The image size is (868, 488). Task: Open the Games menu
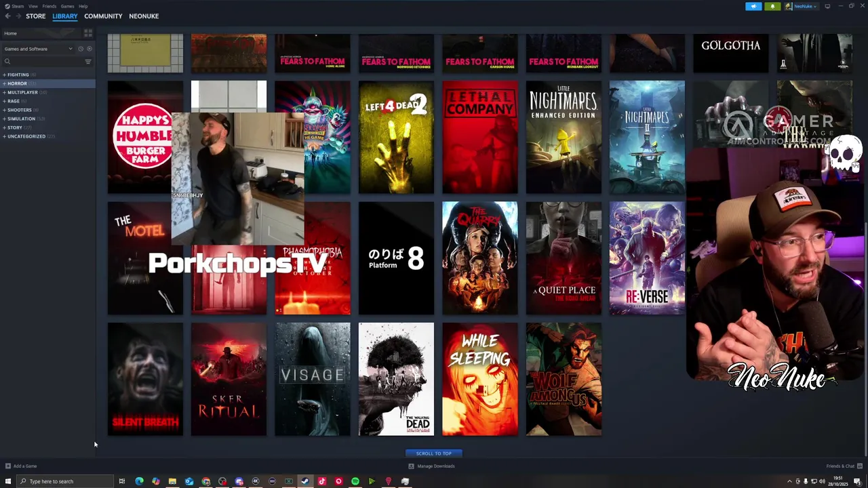pos(67,6)
